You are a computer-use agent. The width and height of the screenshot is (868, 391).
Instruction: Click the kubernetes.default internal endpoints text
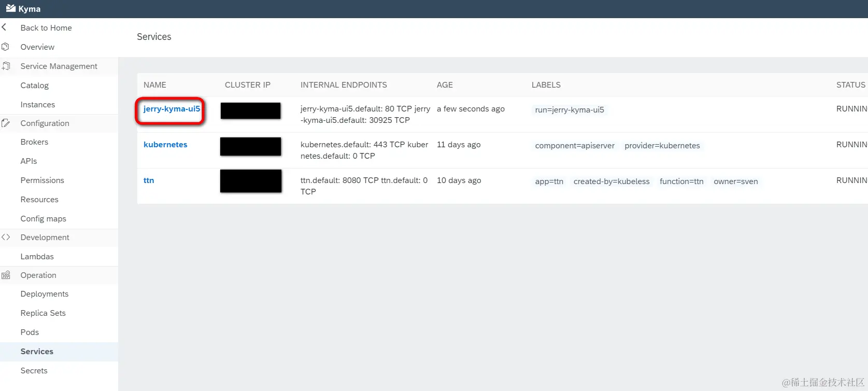coord(364,150)
